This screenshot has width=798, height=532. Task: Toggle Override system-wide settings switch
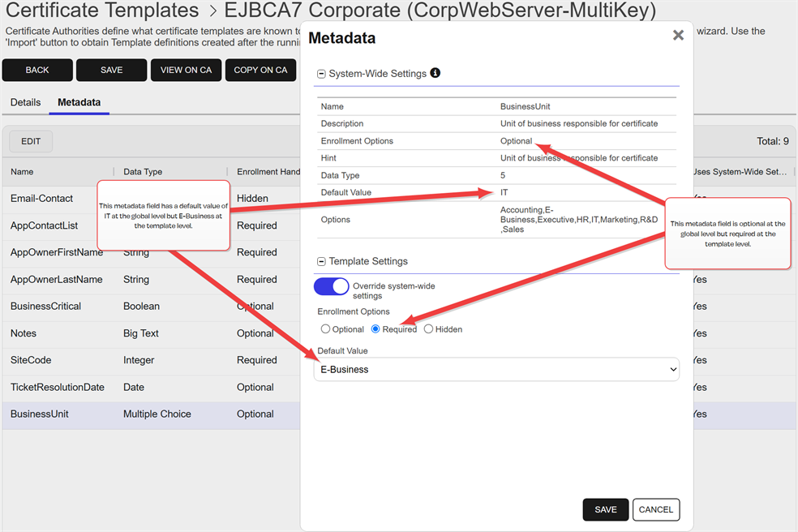pos(331,286)
